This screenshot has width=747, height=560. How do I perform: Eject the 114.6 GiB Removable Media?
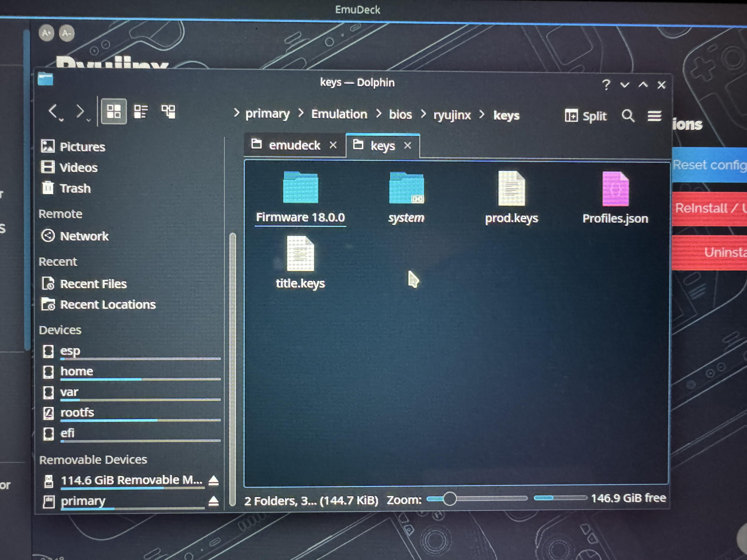click(213, 480)
